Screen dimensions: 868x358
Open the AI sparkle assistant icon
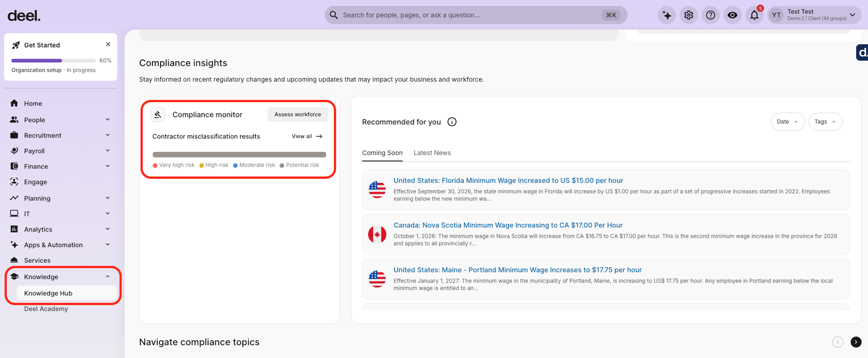pos(667,15)
